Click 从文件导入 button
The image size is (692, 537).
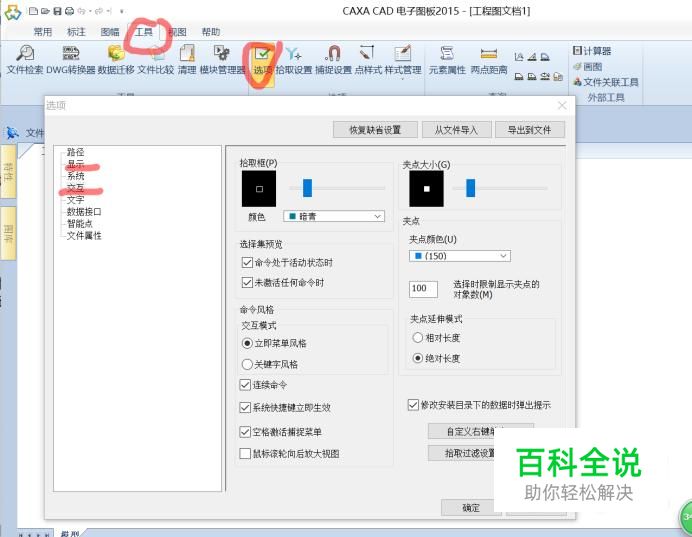(x=456, y=130)
